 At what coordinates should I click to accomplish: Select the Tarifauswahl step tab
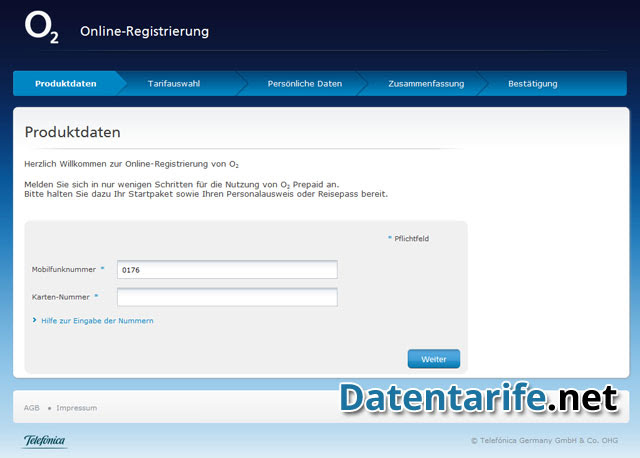point(174,84)
